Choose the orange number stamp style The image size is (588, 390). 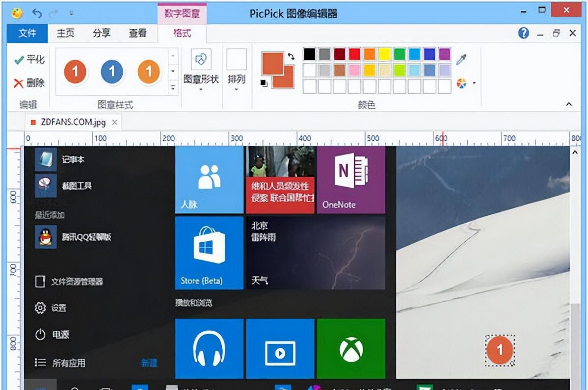coord(149,71)
